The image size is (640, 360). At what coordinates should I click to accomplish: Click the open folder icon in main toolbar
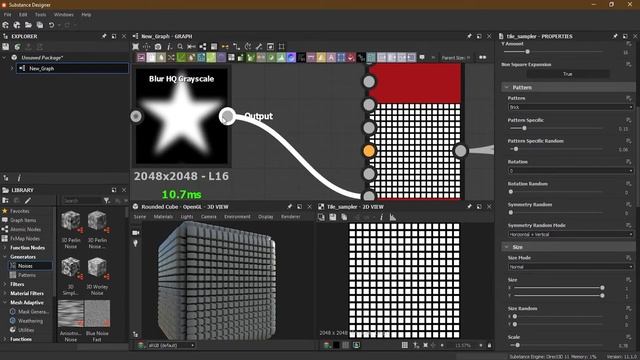point(28,25)
